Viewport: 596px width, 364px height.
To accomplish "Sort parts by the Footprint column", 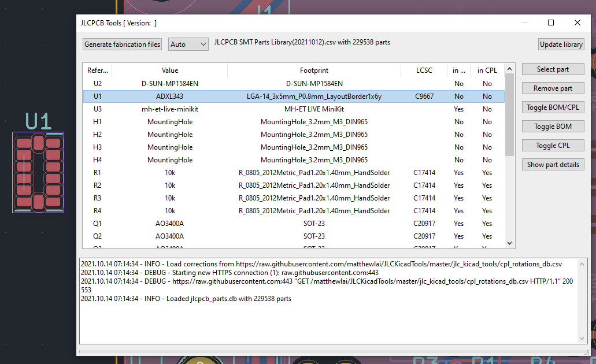I will pyautogui.click(x=314, y=70).
